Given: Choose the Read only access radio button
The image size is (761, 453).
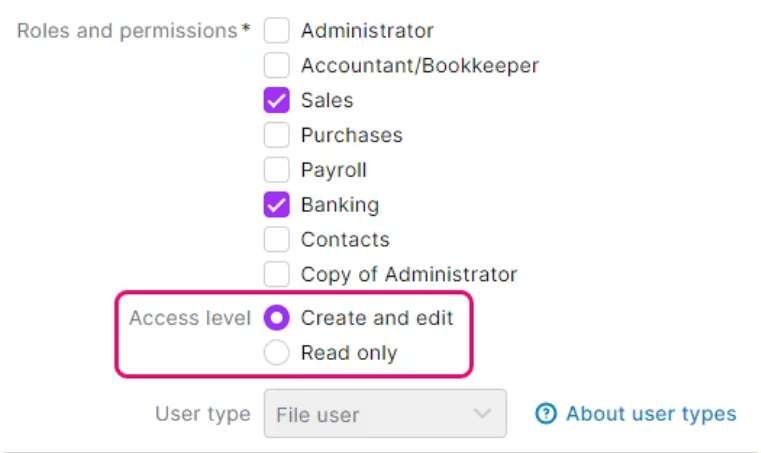Looking at the screenshot, I should [x=277, y=353].
